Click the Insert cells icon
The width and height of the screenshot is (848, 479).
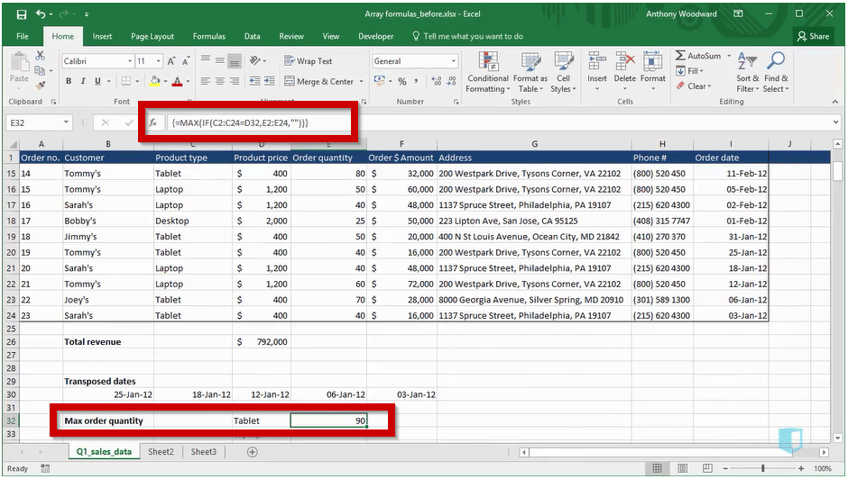coord(597,62)
